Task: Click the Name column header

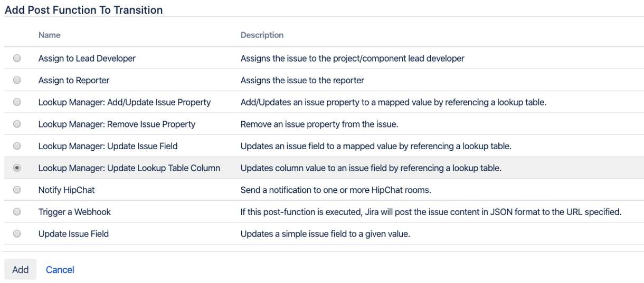Action: click(x=49, y=35)
